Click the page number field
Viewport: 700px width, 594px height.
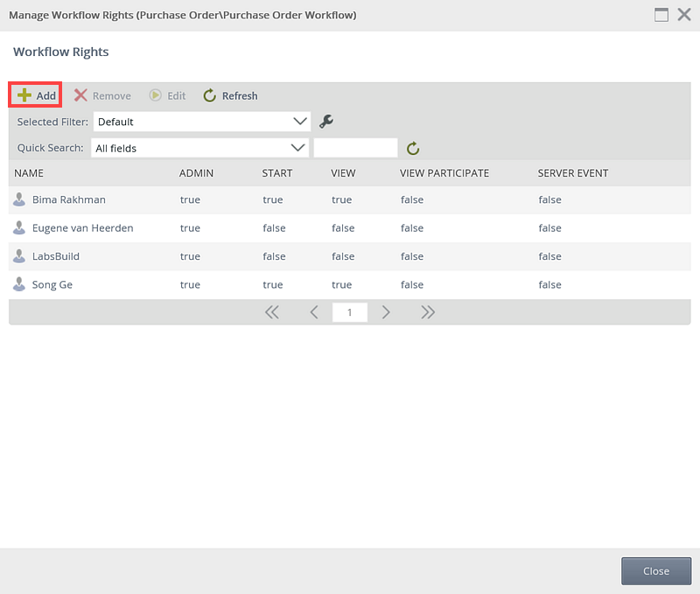[350, 312]
